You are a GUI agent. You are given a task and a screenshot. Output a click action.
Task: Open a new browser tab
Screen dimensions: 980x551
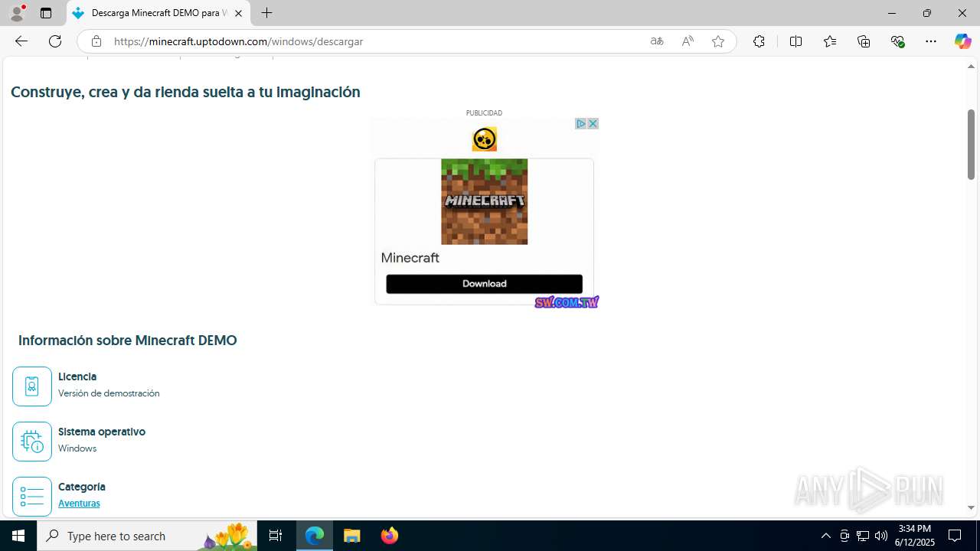266,13
